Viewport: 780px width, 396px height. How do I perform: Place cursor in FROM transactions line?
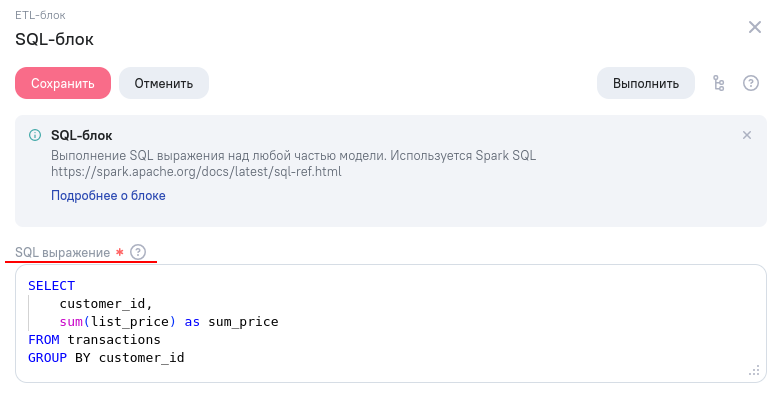95,339
